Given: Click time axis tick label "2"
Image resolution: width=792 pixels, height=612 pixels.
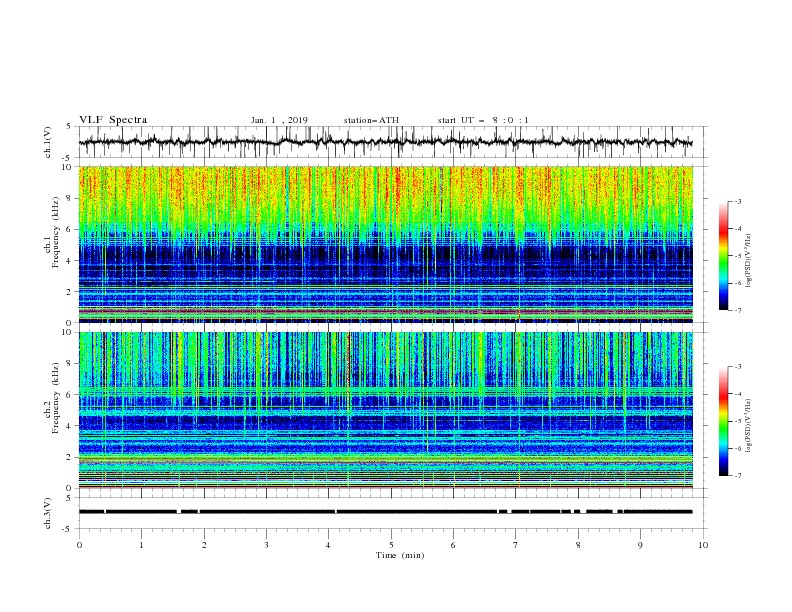Looking at the screenshot, I should tap(204, 545).
